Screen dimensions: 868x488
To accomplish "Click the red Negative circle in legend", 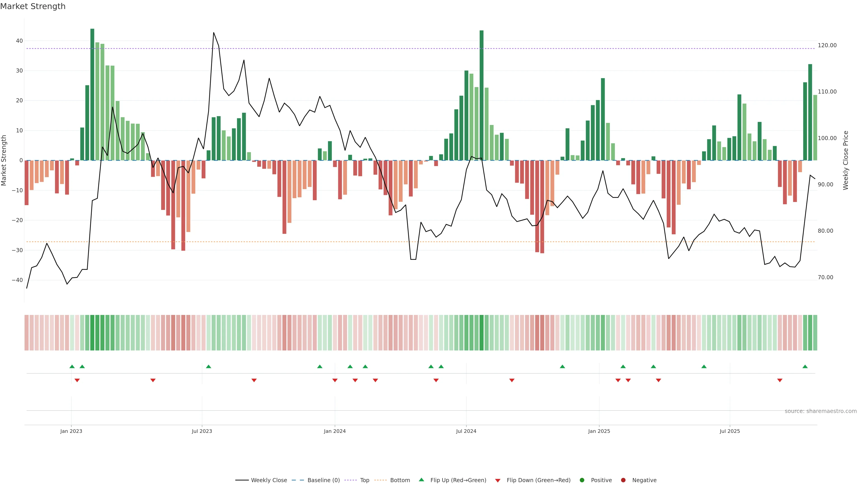I will click(x=623, y=480).
